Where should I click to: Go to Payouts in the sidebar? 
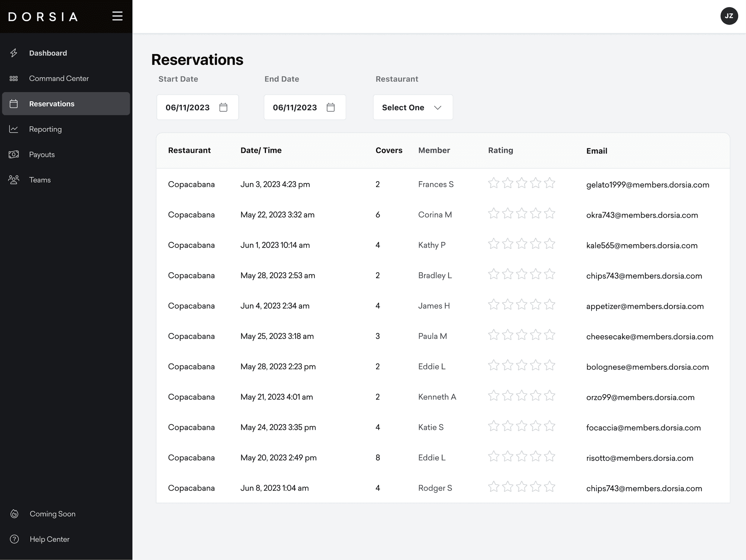(x=42, y=154)
